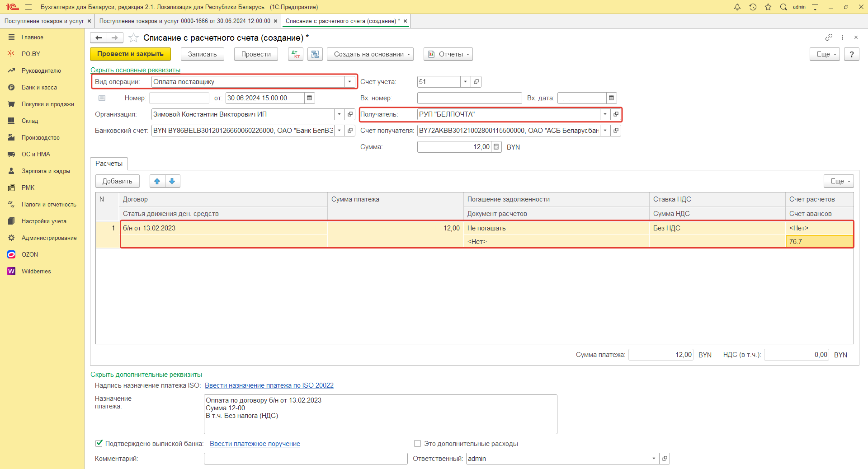The height and width of the screenshot is (469, 868).
Task: Open Покупки и продажи section
Action: [x=48, y=104]
